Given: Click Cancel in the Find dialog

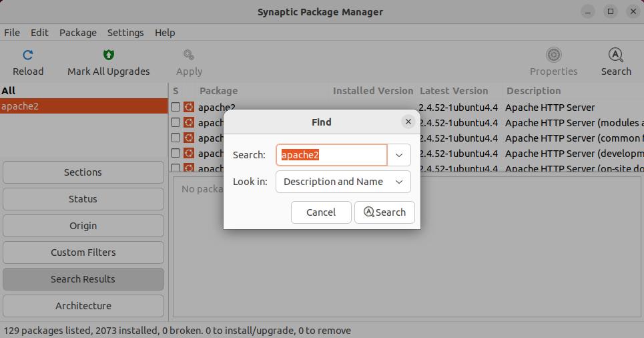Looking at the screenshot, I should 321,212.
